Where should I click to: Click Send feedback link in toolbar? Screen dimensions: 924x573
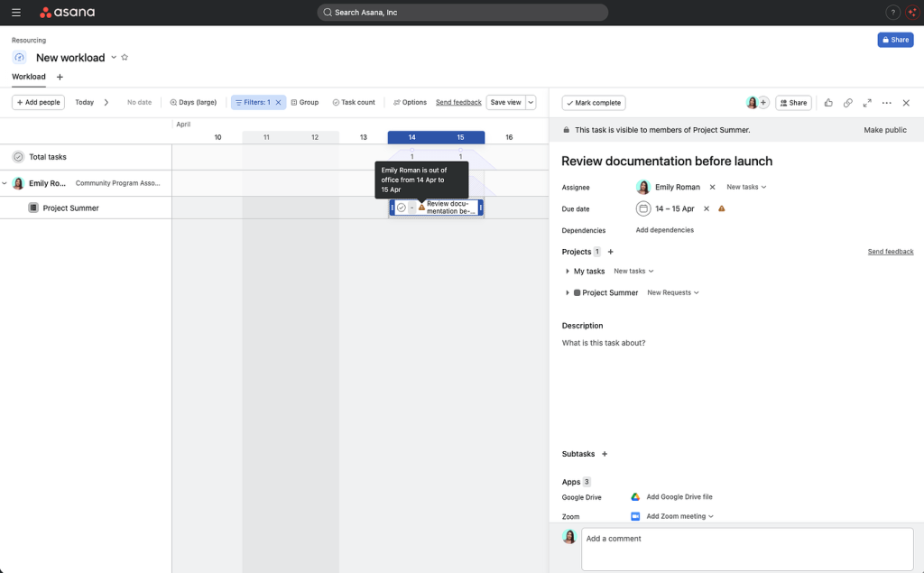(x=458, y=102)
